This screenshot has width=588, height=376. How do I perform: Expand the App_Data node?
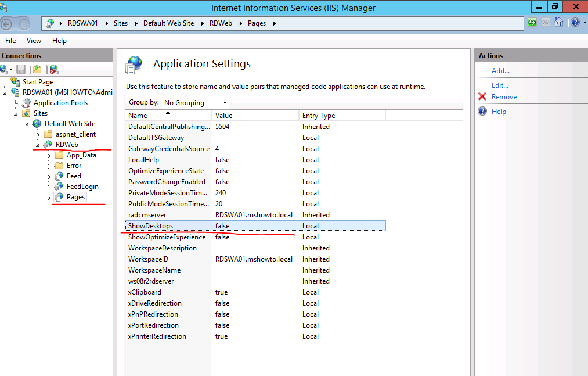tap(49, 156)
